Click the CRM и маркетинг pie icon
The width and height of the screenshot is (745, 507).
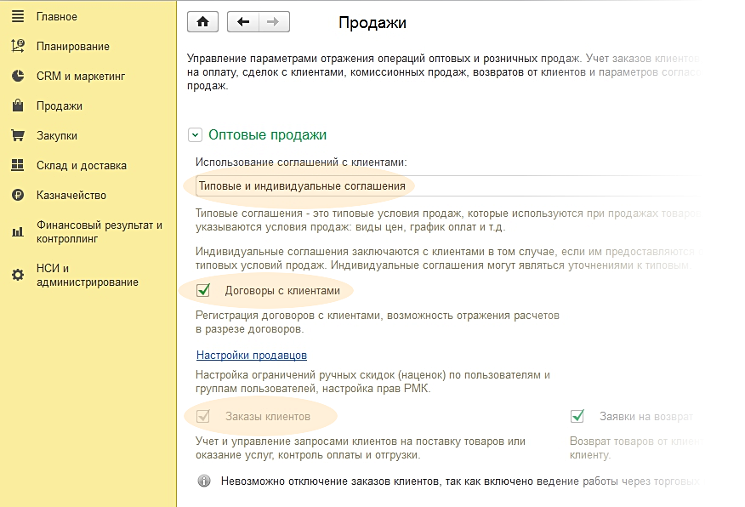point(17,76)
